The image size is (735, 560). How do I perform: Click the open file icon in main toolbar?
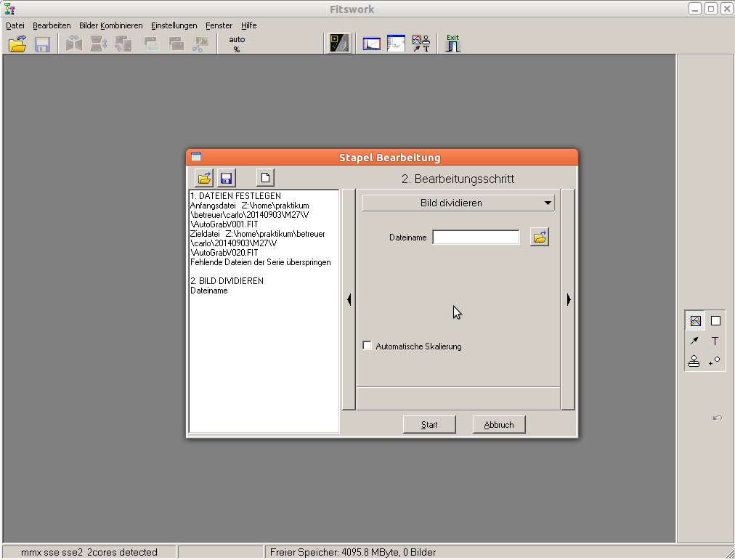[17, 44]
